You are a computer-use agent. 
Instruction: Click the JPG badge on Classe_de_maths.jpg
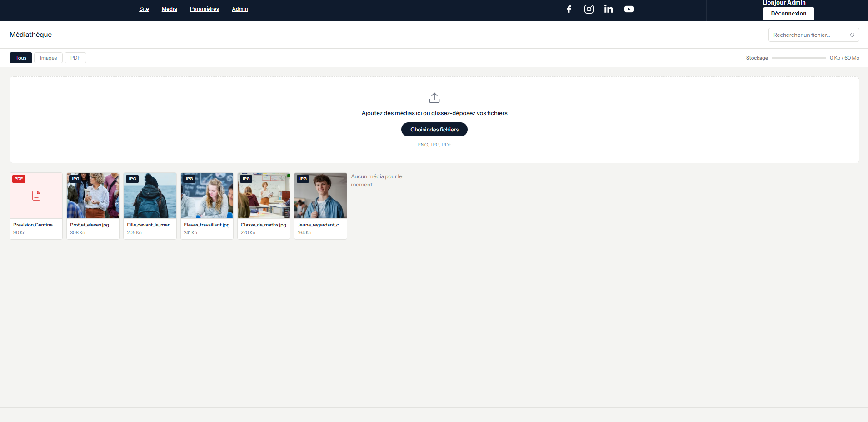(246, 179)
